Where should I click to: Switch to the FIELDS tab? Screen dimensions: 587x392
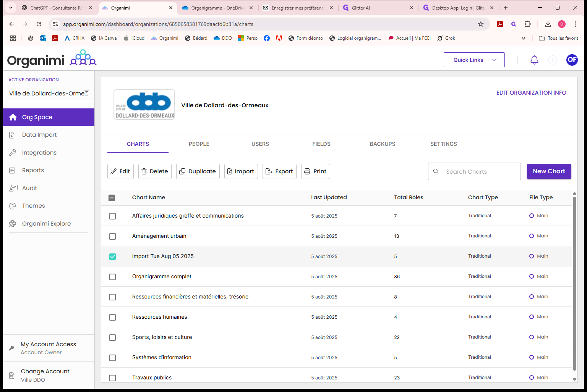pos(321,144)
